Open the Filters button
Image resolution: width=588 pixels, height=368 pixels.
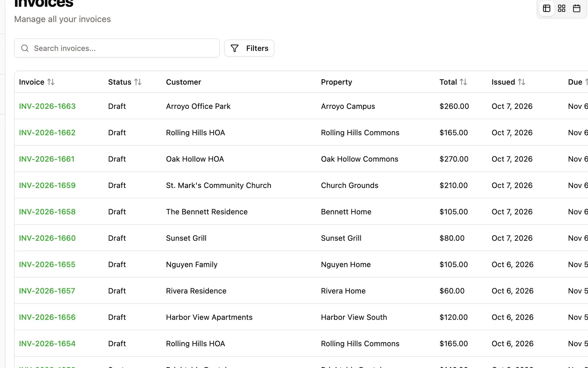249,48
